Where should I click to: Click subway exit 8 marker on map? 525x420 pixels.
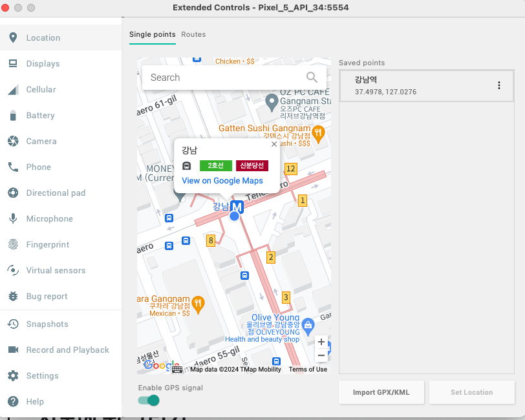point(211,240)
